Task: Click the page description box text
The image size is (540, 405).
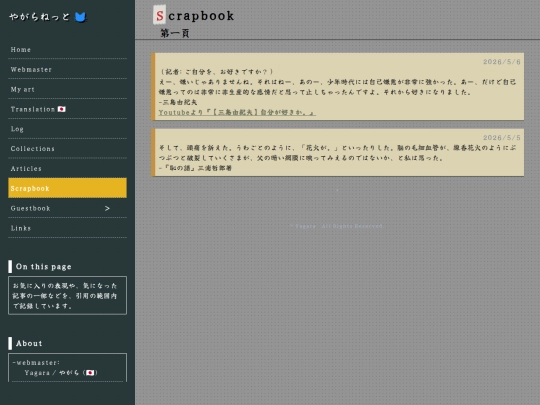Action: [65, 296]
